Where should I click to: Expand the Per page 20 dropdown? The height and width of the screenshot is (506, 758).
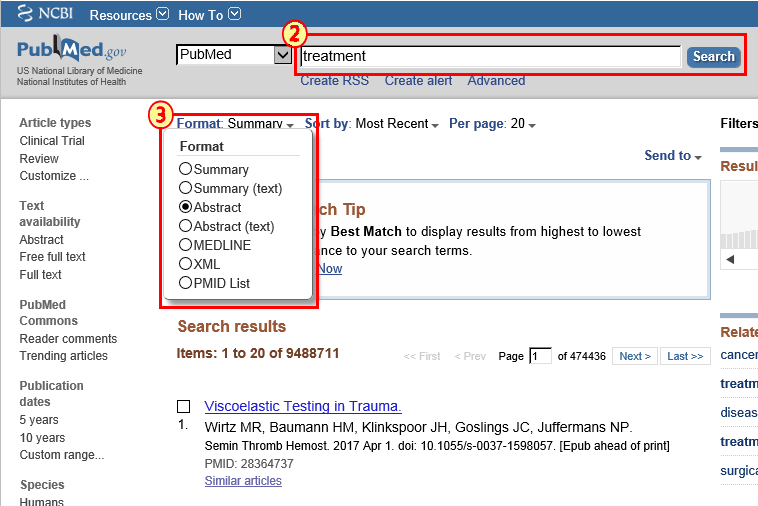click(x=492, y=124)
